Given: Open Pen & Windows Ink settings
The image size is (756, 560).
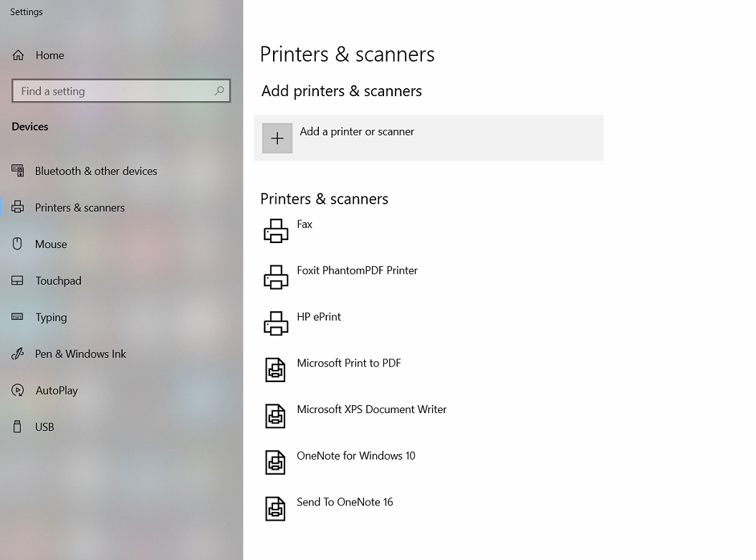Looking at the screenshot, I should point(80,354).
